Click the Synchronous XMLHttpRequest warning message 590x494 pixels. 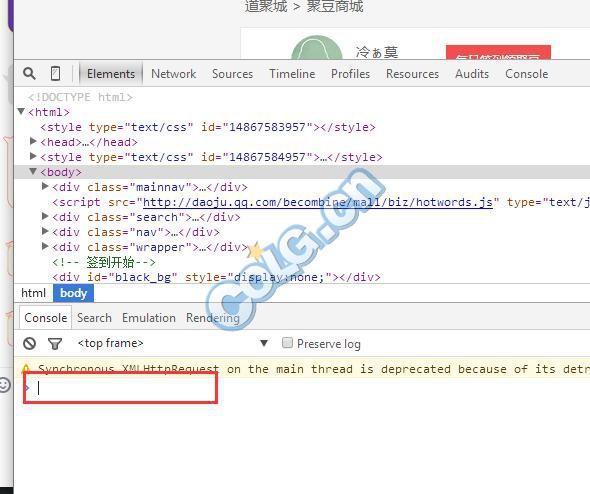click(314, 369)
